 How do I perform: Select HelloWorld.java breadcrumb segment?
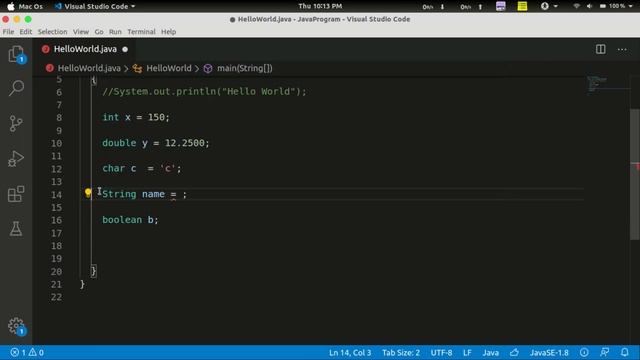pos(89,68)
